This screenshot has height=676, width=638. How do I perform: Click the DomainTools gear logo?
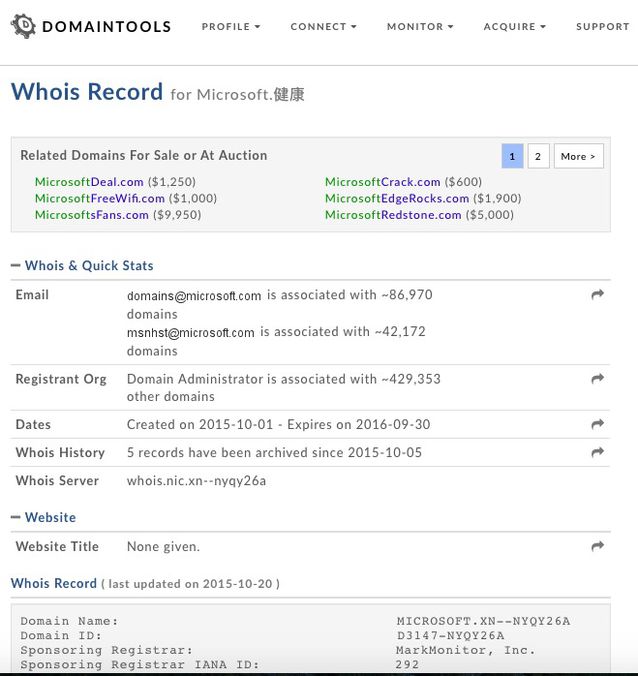(23, 27)
